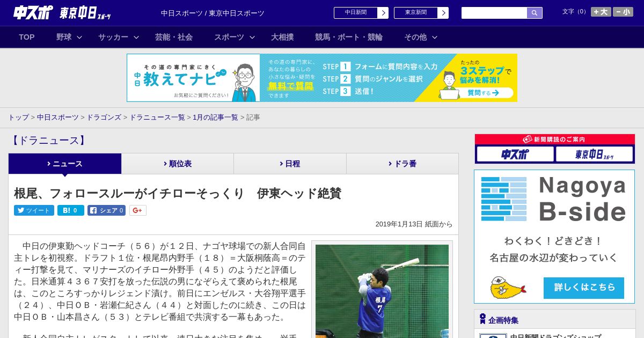
Task: Go to ドラゴンズ breadcrumb link
Action: [x=104, y=117]
